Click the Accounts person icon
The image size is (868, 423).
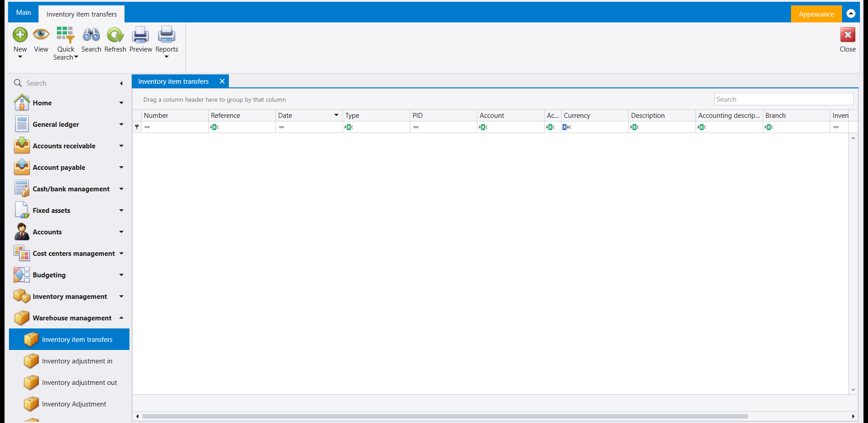click(21, 232)
